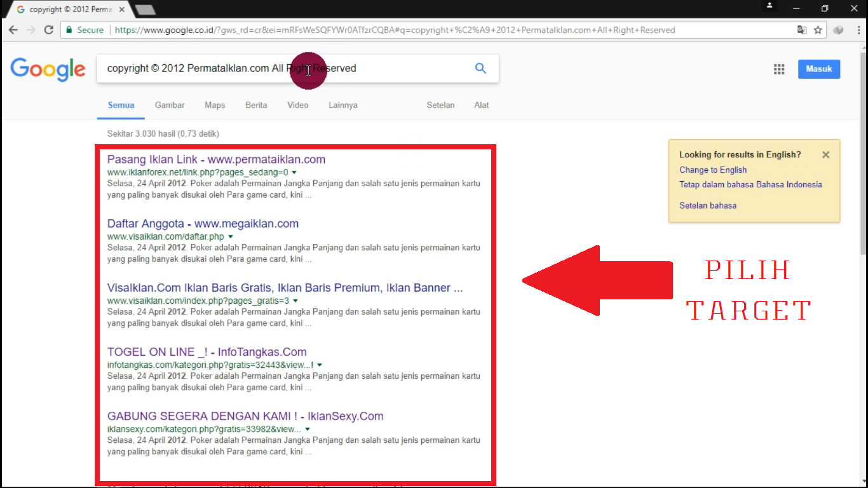Reload the page with the refresh icon
This screenshot has width=868, height=488.
coord(48,29)
